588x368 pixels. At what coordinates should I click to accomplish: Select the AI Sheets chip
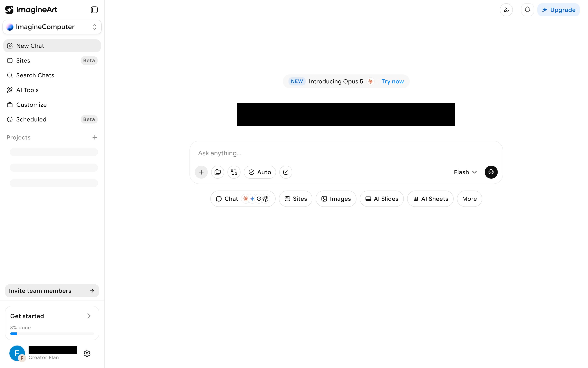coord(430,199)
